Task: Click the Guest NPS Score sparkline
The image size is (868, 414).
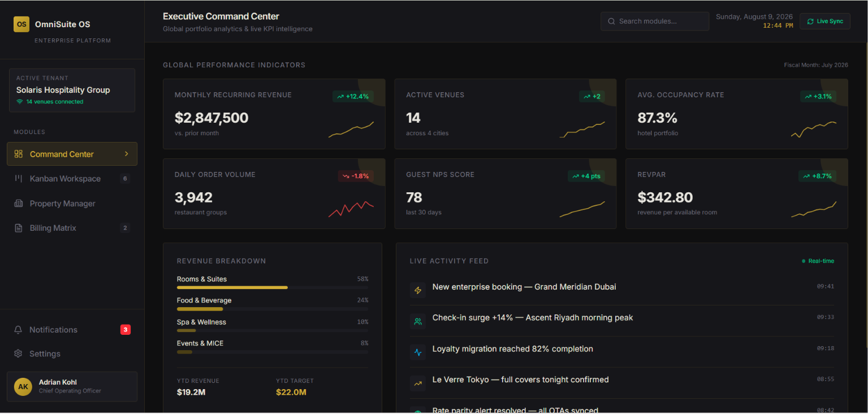Action: click(582, 209)
